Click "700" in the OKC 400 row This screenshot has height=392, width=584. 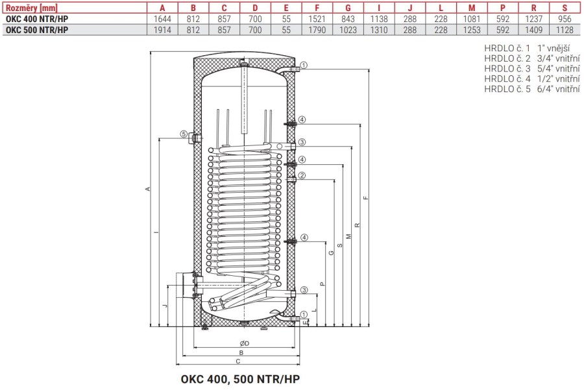click(255, 19)
